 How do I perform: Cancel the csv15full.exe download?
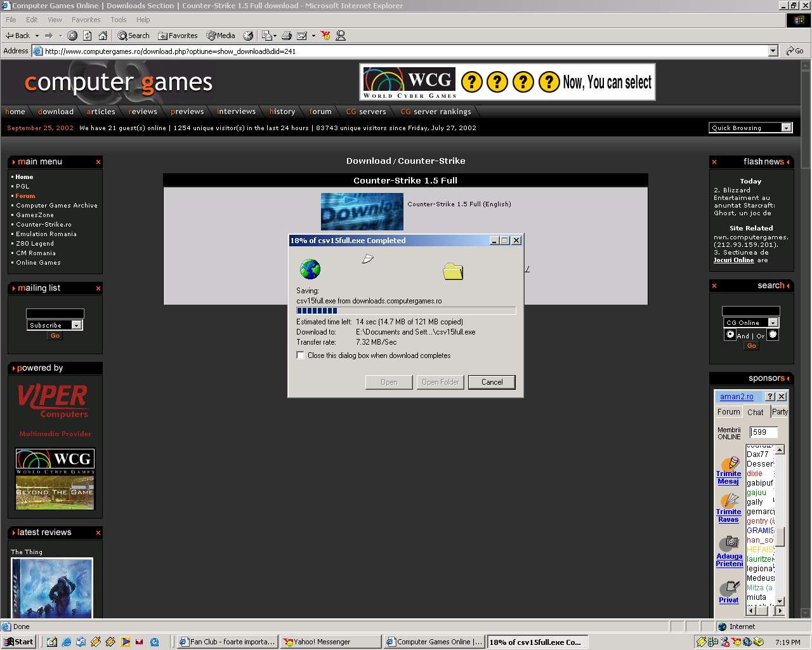coord(492,382)
